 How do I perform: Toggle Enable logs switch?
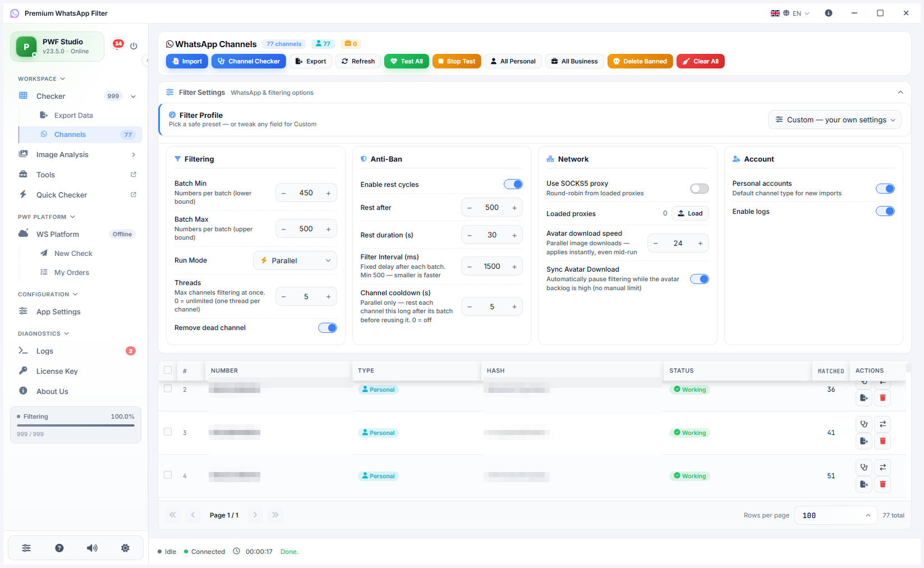click(x=885, y=211)
